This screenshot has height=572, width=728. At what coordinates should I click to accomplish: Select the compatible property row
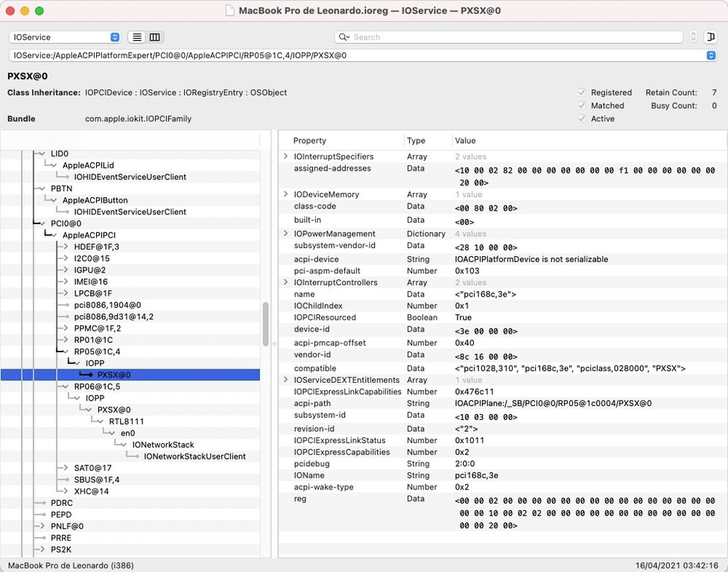502,368
